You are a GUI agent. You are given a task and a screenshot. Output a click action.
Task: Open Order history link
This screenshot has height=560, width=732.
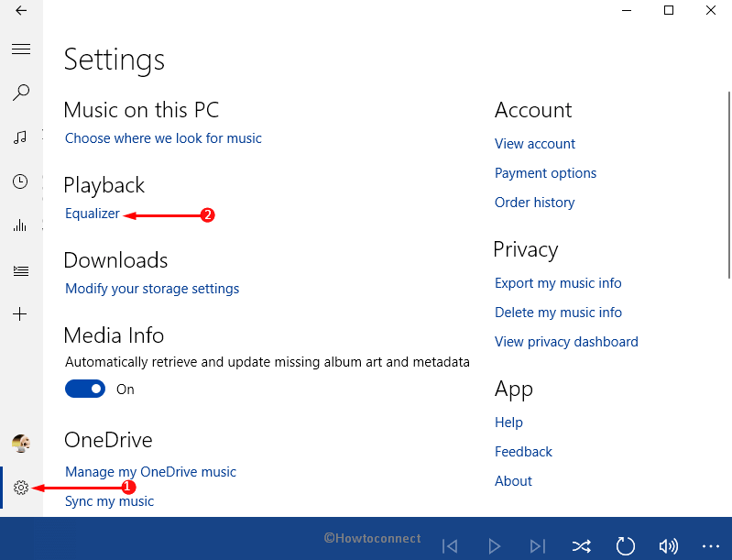(x=534, y=203)
